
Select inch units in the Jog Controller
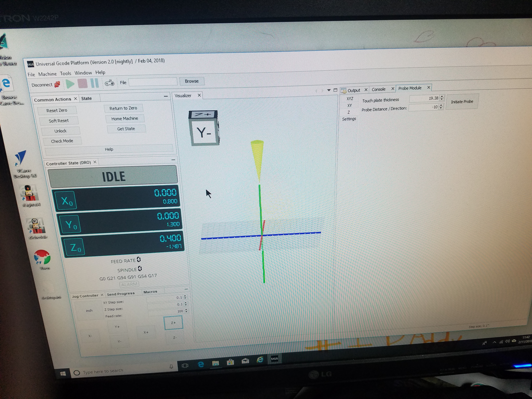coord(89,310)
